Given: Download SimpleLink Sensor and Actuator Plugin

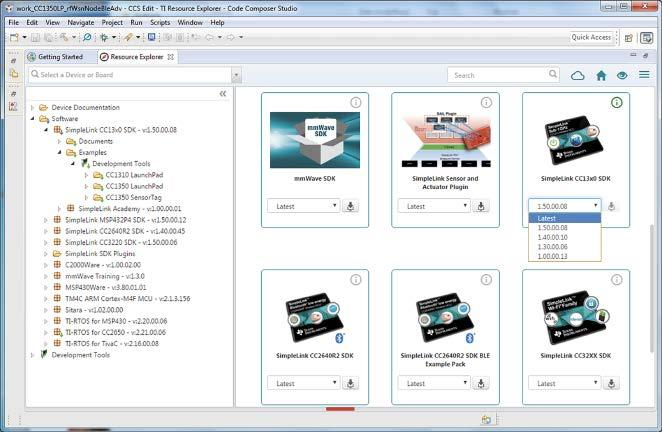Looking at the screenshot, I should point(480,206).
